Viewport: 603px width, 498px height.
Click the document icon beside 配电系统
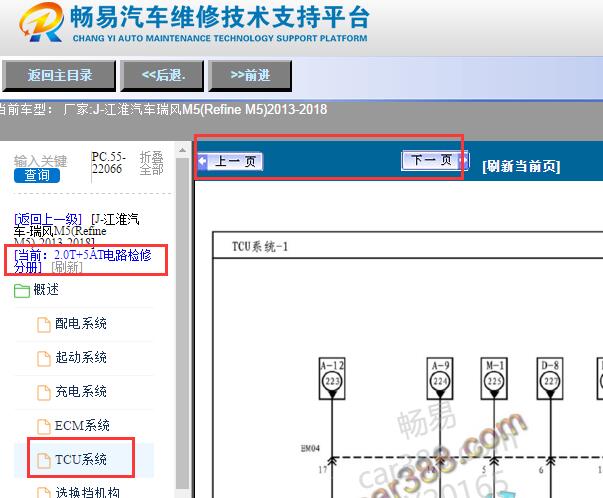tap(44, 325)
